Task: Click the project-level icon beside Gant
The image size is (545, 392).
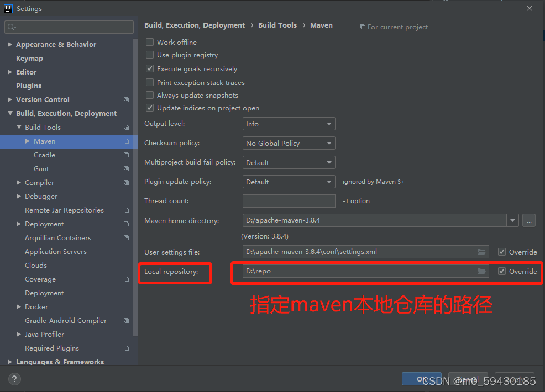Action: (126, 169)
